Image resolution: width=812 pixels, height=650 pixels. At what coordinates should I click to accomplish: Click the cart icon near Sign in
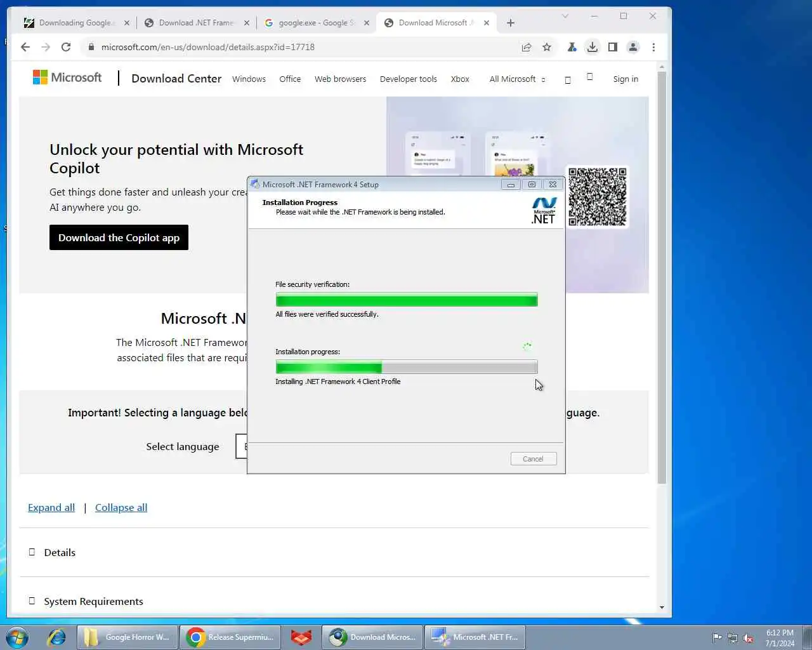click(590, 77)
